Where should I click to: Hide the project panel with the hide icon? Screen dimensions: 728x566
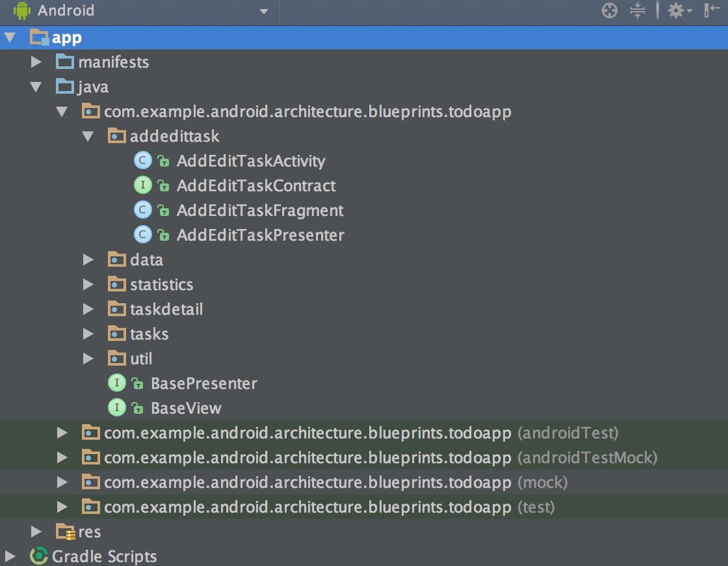[712, 10]
